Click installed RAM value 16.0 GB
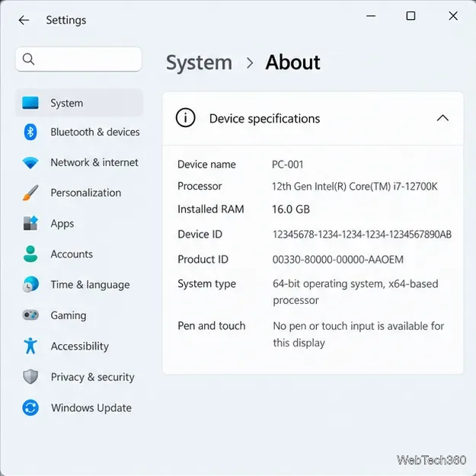Image resolution: width=476 pixels, height=476 pixels. click(x=291, y=209)
